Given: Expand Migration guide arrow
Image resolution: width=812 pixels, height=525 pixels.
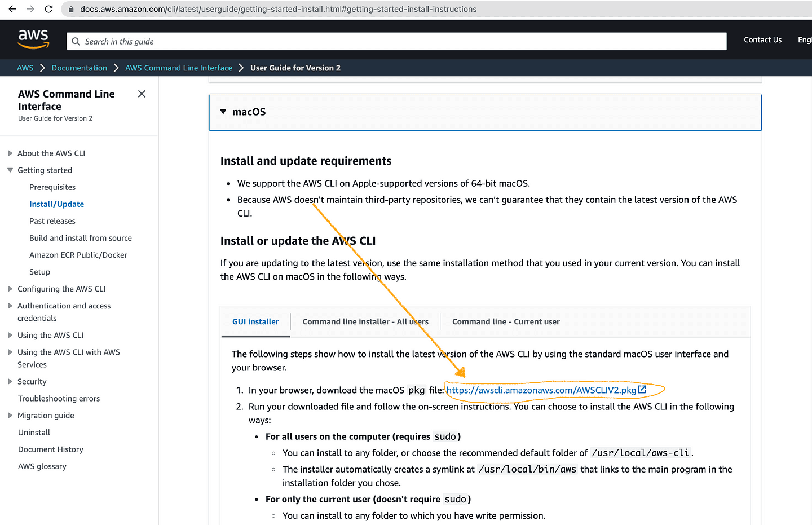Looking at the screenshot, I should (x=10, y=415).
